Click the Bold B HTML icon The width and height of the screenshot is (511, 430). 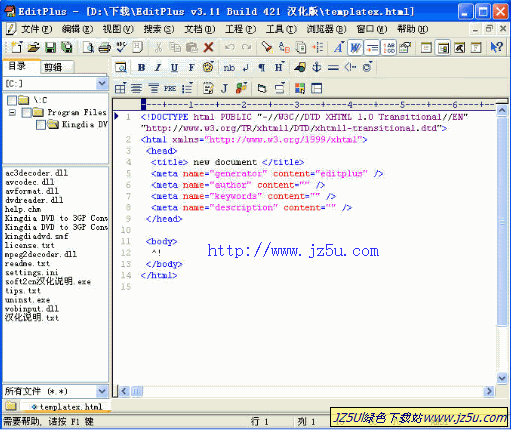(141, 68)
